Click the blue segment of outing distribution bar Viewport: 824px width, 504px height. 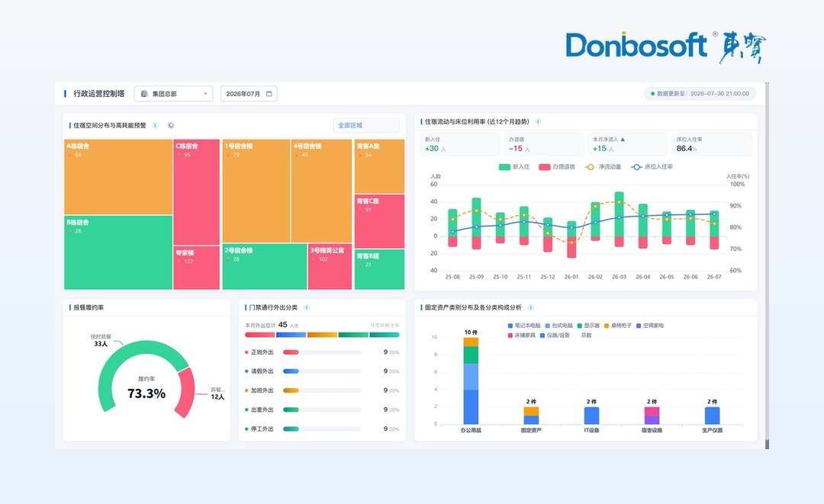(x=291, y=335)
